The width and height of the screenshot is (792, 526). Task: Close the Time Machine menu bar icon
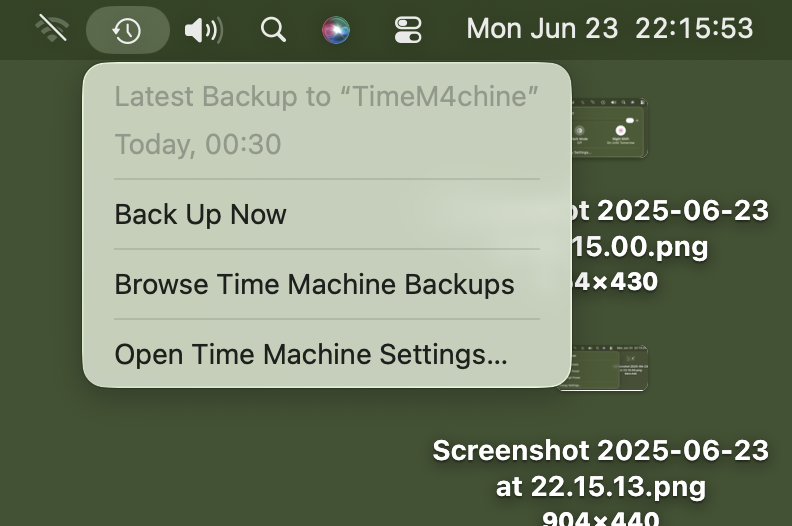coord(127,30)
